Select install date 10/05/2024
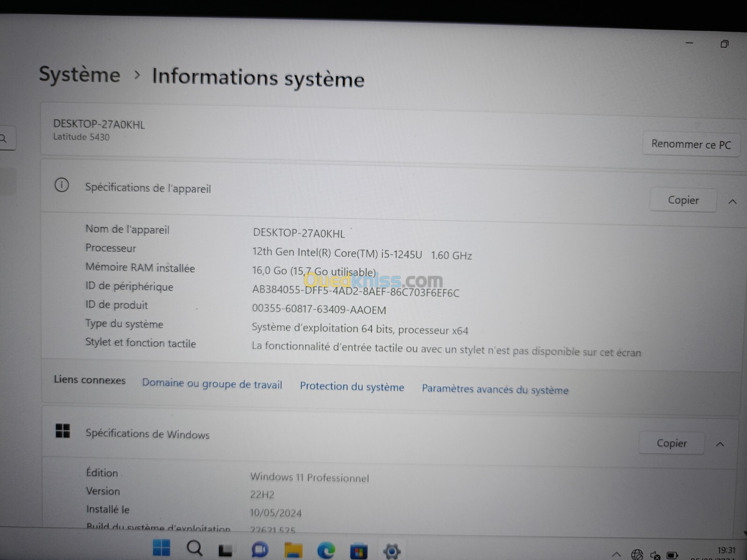The width and height of the screenshot is (747, 560). 275,513
